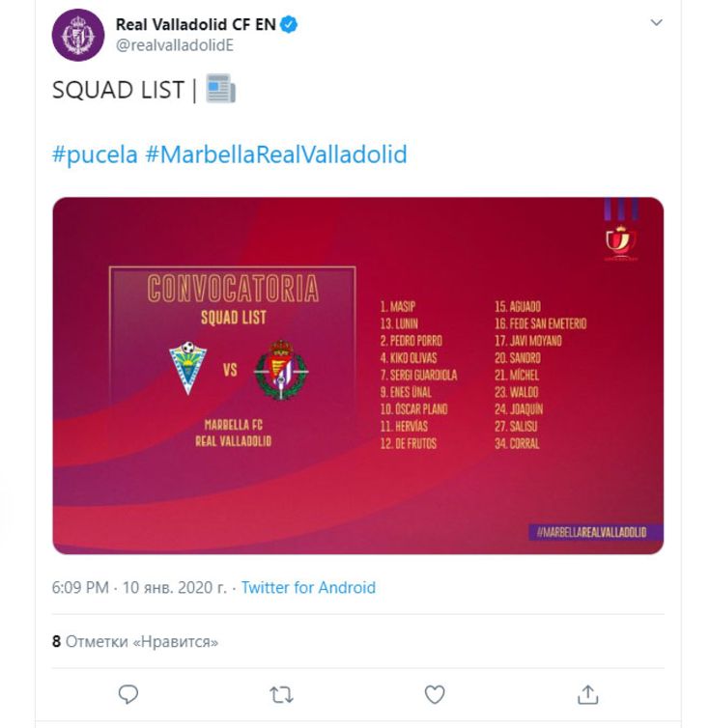Open the share tweet icon
710x728 pixels.
point(587,694)
